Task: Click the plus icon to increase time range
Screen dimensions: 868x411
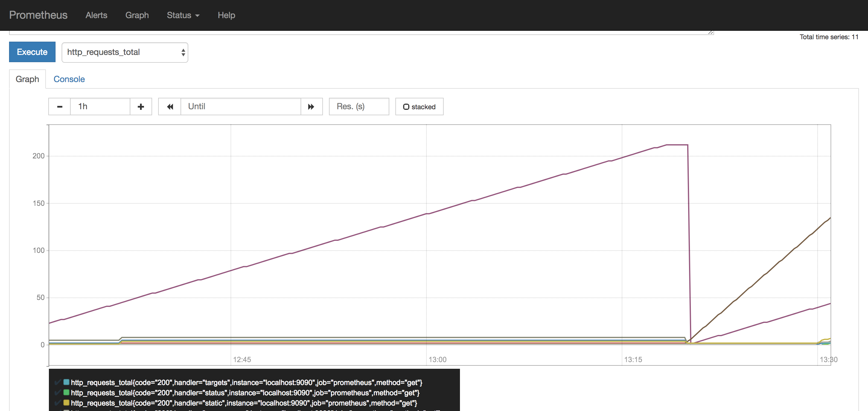Action: pyautogui.click(x=141, y=107)
